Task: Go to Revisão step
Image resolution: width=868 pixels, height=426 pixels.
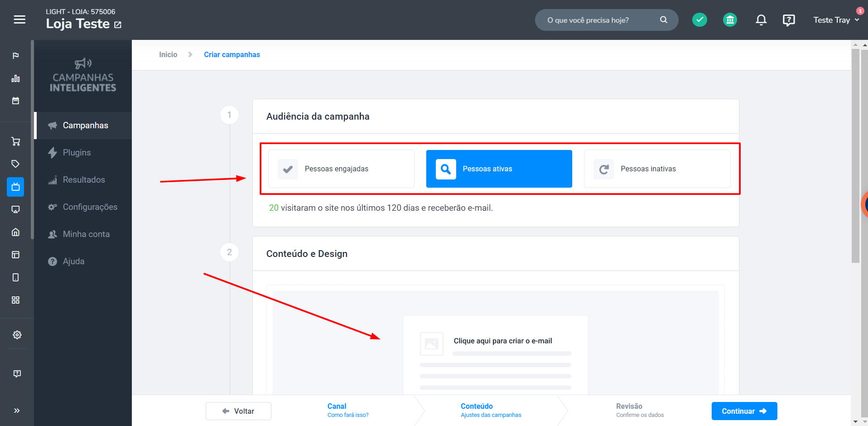Action: [640, 410]
